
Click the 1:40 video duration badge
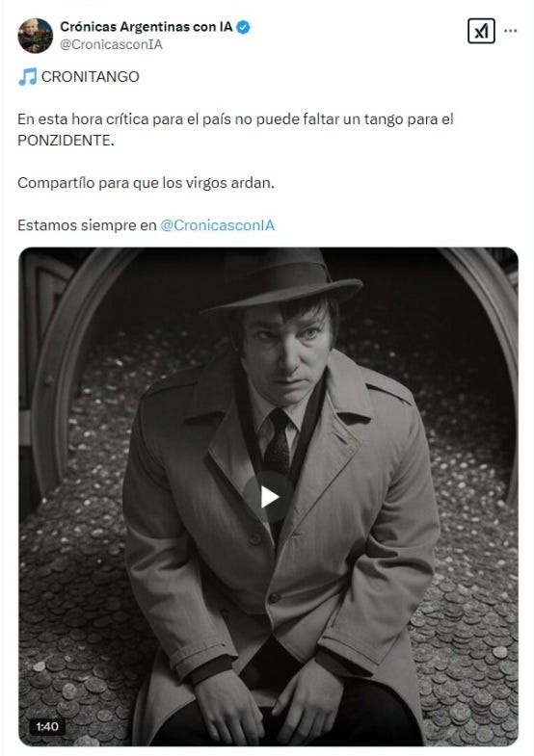[47, 726]
